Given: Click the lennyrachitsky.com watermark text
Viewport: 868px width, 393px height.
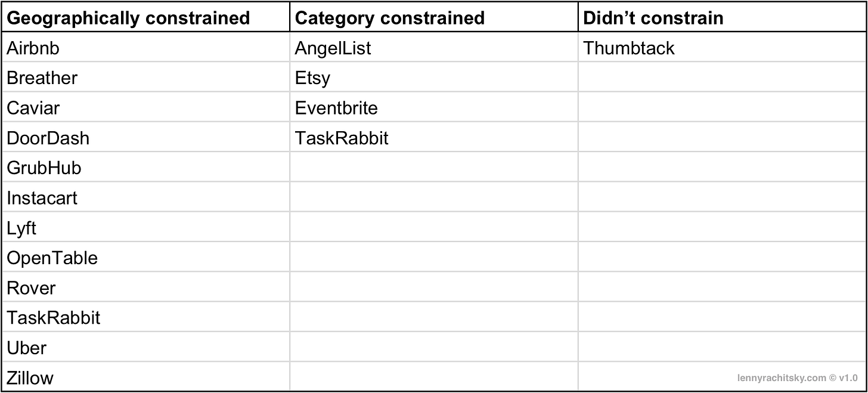Looking at the screenshot, I should point(797,377).
